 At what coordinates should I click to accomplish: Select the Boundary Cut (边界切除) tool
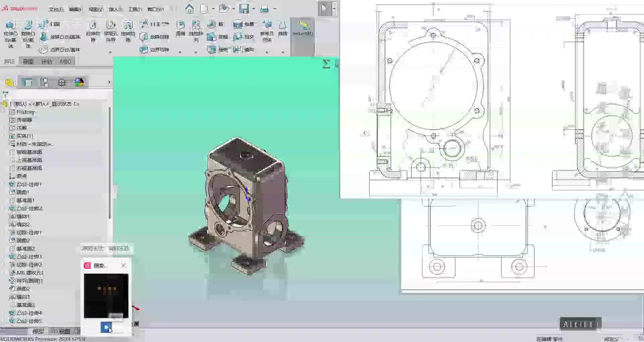click(x=155, y=50)
